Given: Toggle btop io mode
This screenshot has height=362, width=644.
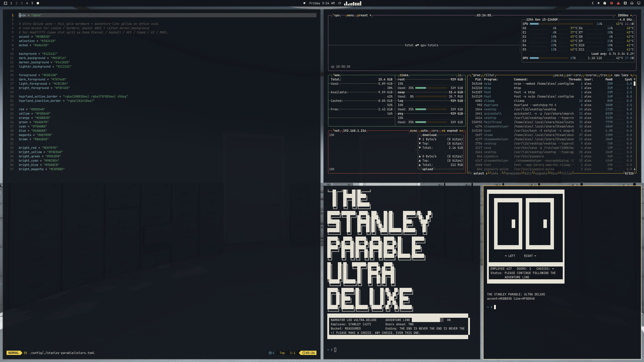Looking at the screenshot, I should [459, 75].
